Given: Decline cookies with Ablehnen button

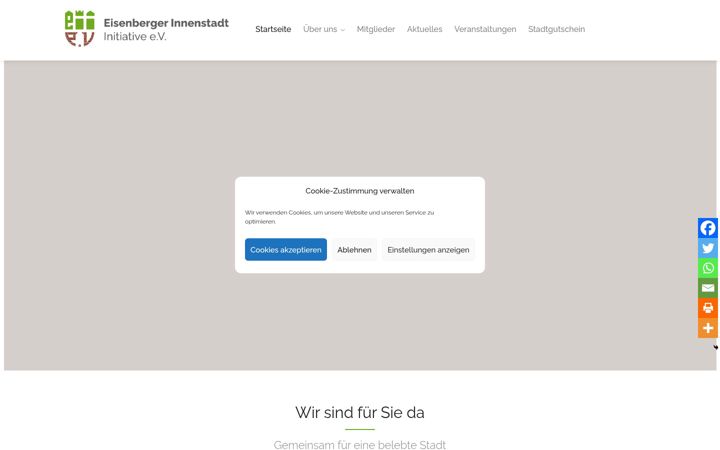Looking at the screenshot, I should click(354, 249).
